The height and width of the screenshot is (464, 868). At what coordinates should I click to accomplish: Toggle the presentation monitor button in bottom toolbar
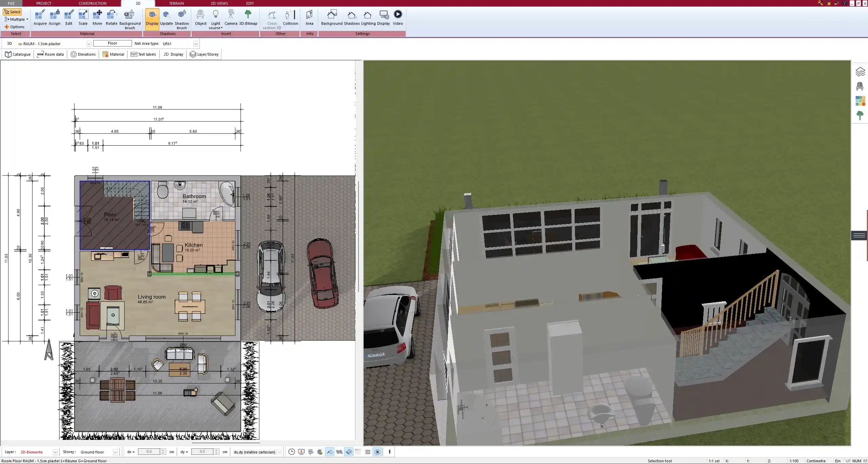[301, 452]
